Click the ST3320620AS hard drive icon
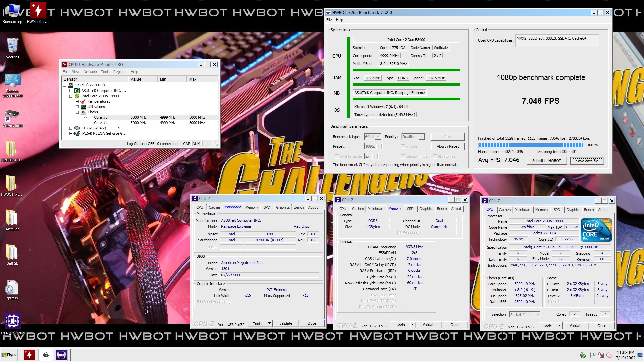Screen dimensions: 644x362 [77, 128]
